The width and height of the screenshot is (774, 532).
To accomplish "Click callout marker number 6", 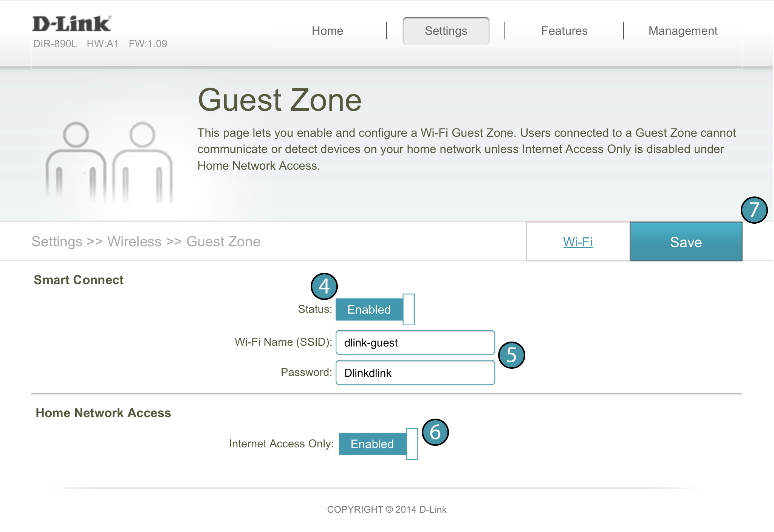I will click(x=435, y=432).
